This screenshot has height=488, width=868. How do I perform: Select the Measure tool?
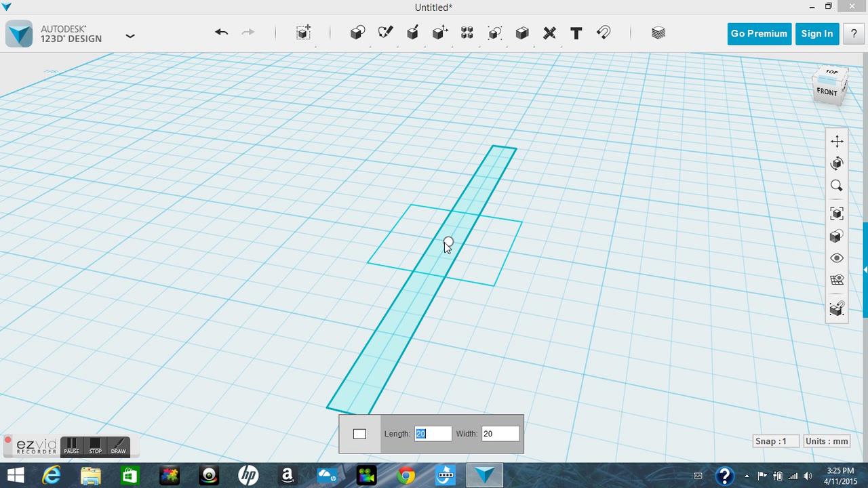[x=549, y=33]
